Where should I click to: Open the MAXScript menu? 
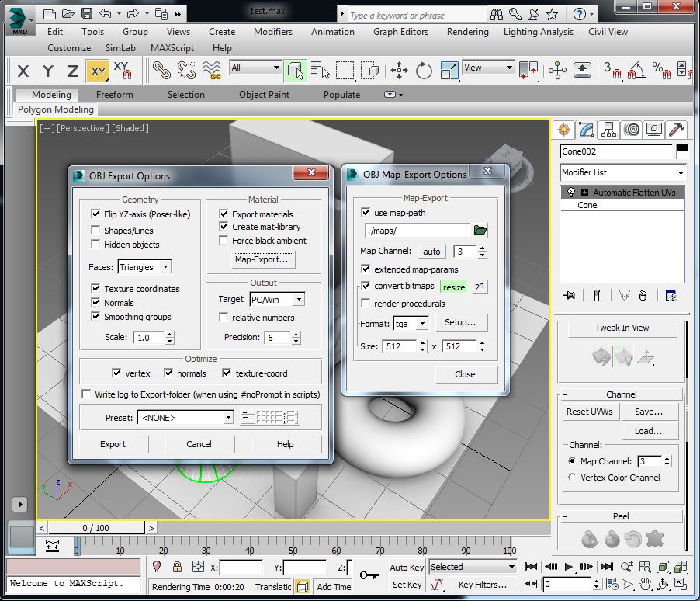click(172, 48)
